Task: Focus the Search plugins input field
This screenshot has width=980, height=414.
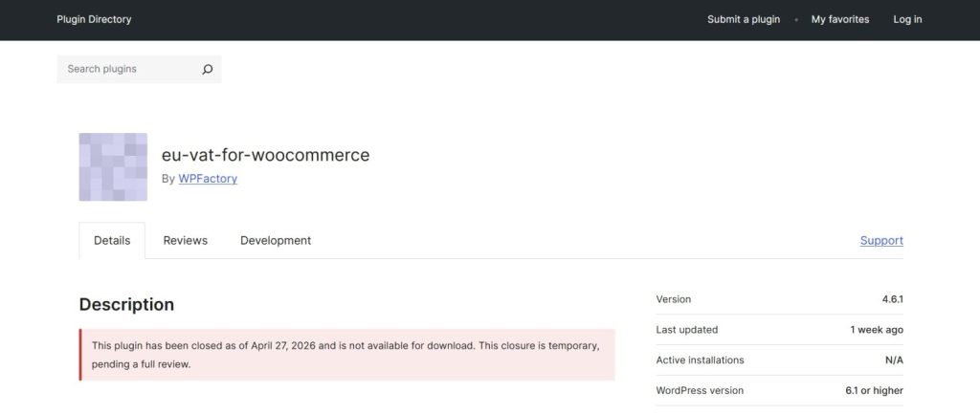Action: 129,69
